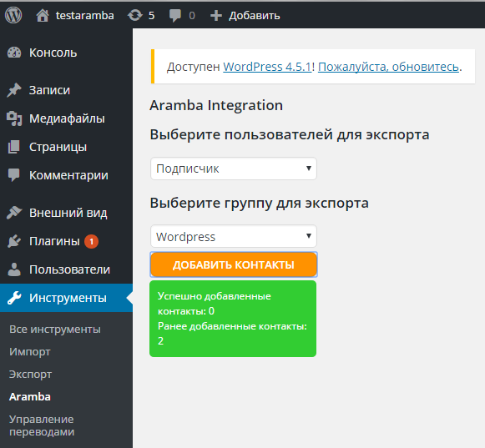Follow the WordPress 4.5.1 link
Image resolution: width=485 pixels, height=448 pixels.
point(267,67)
